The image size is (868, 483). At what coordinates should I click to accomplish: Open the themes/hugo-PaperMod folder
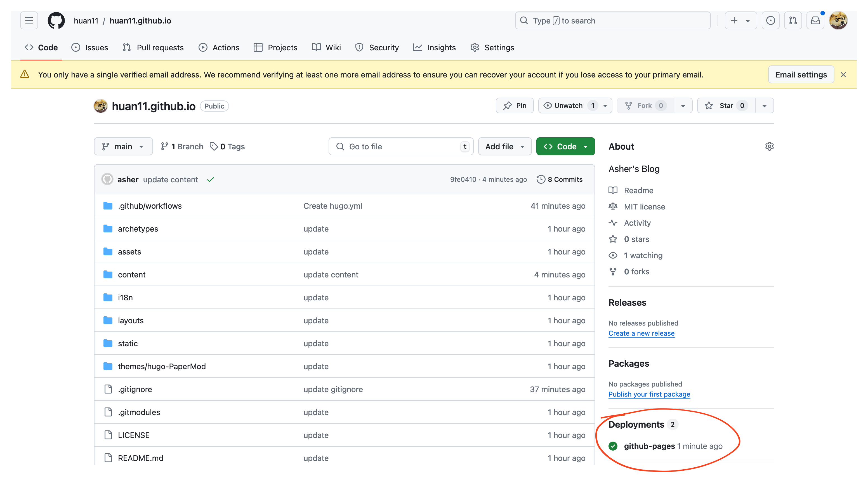[162, 366]
